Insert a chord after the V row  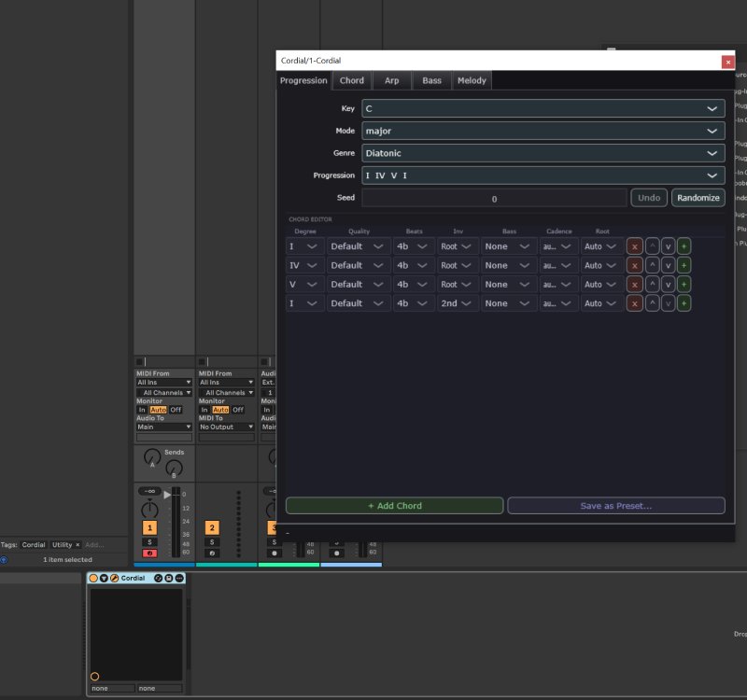684,285
